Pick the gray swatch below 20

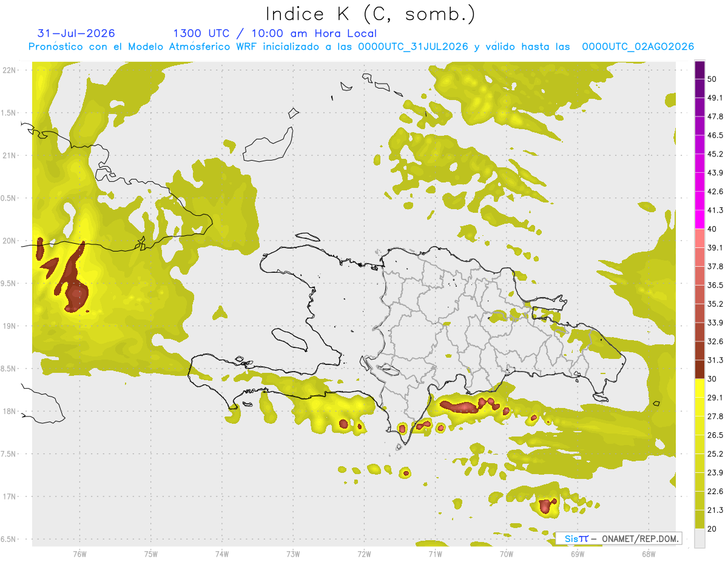point(700,538)
